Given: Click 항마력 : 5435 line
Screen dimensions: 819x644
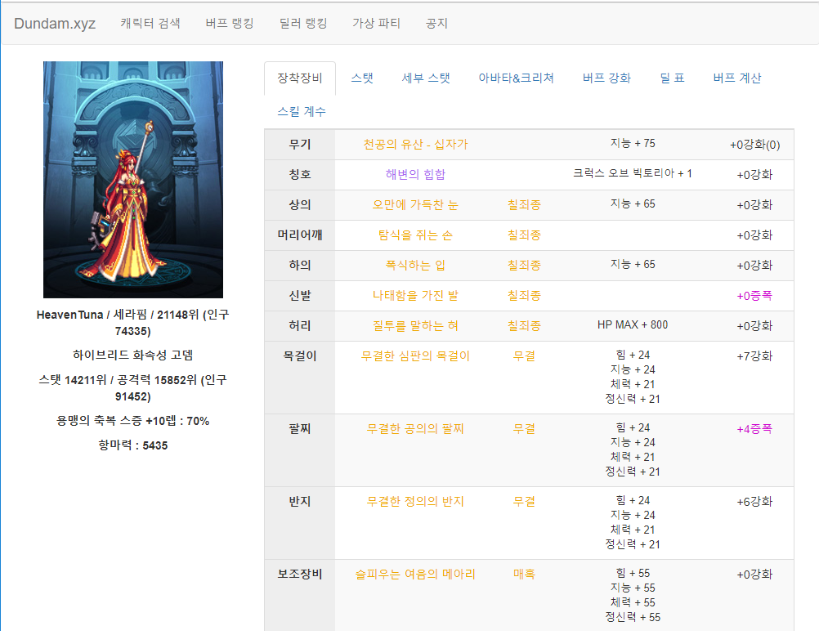Looking at the screenshot, I should click(133, 445).
